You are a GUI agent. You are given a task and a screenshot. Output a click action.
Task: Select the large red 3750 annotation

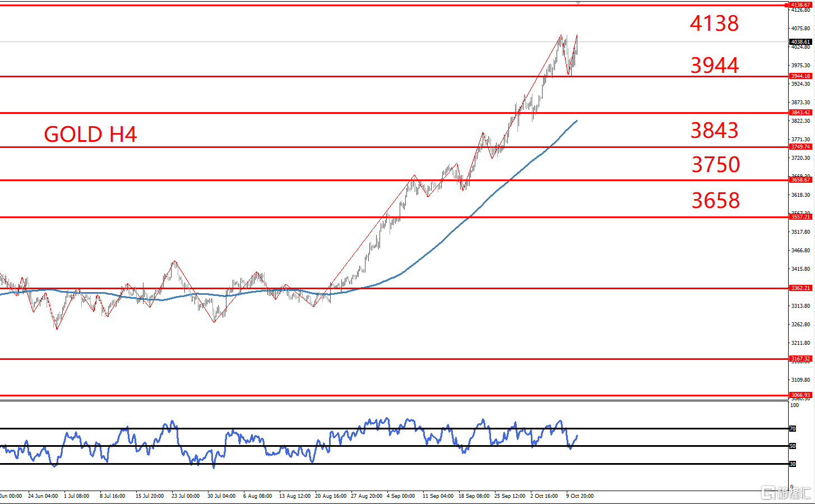[715, 165]
